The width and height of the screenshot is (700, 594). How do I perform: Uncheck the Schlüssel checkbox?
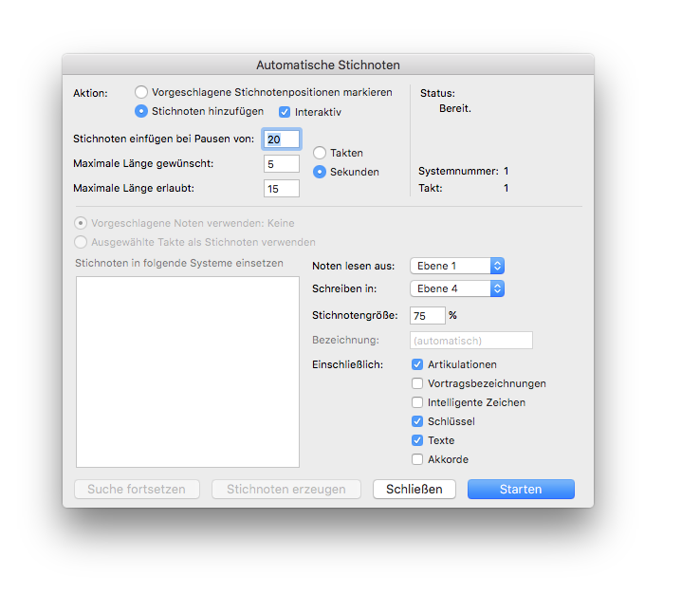(417, 421)
